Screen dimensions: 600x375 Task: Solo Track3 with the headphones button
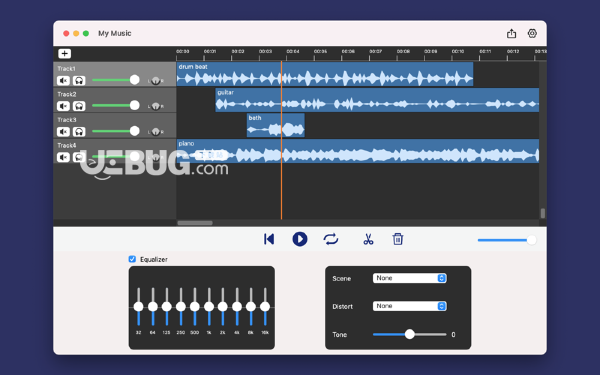(x=79, y=132)
